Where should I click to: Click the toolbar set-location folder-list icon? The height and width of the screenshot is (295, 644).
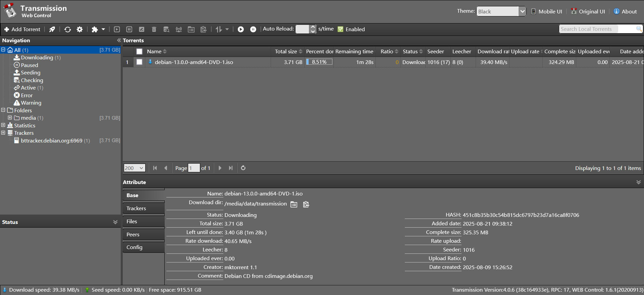click(x=191, y=29)
